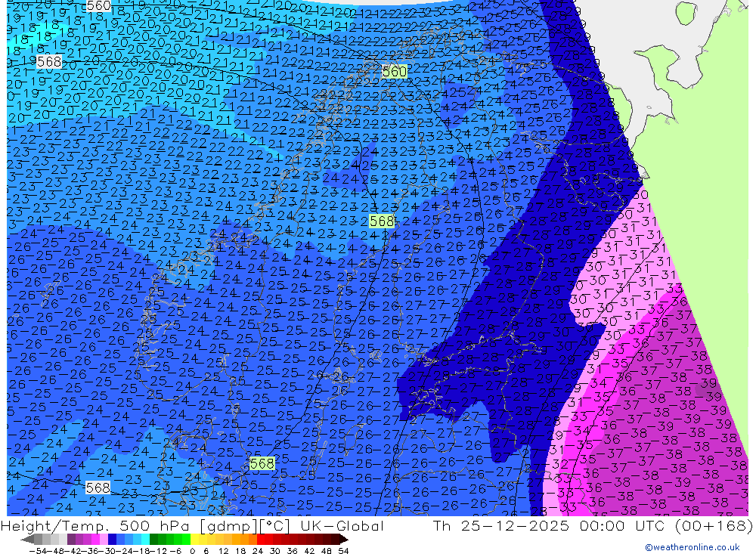Image resolution: width=756 pixels, height=554 pixels.
Task: Click the white 560 contour label
Action: click(99, 6)
